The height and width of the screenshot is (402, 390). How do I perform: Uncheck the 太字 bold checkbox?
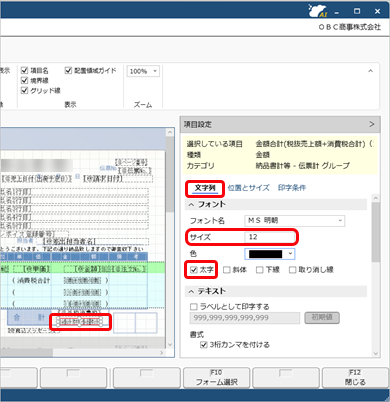193,270
